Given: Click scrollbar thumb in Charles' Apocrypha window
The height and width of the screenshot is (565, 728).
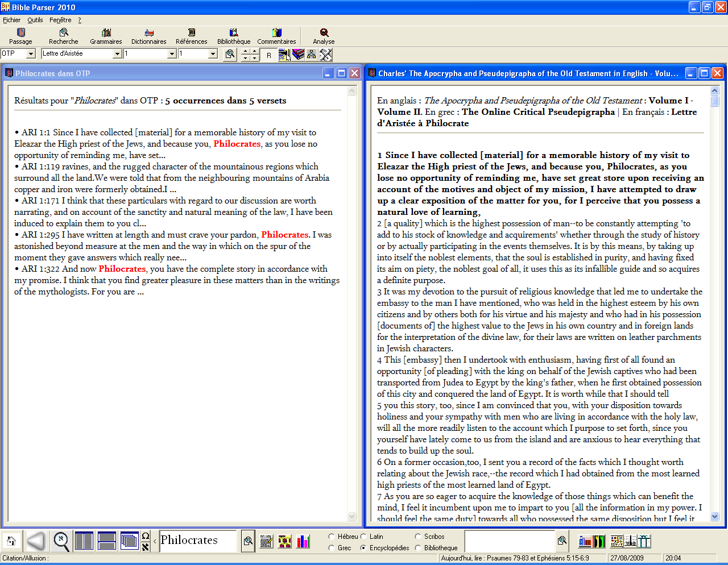Looking at the screenshot, I should tap(715, 101).
